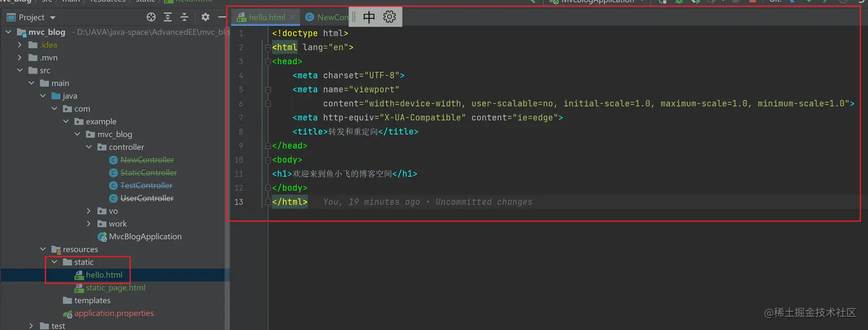Screen dimensions: 868x330
Task: Select hello.html in the static folder
Action: point(104,275)
